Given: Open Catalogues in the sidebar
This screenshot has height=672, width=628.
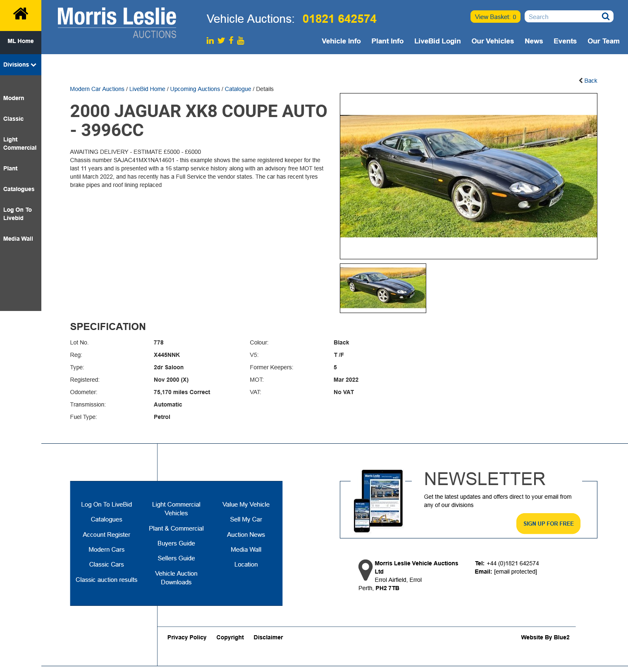Looking at the screenshot, I should 19,189.
